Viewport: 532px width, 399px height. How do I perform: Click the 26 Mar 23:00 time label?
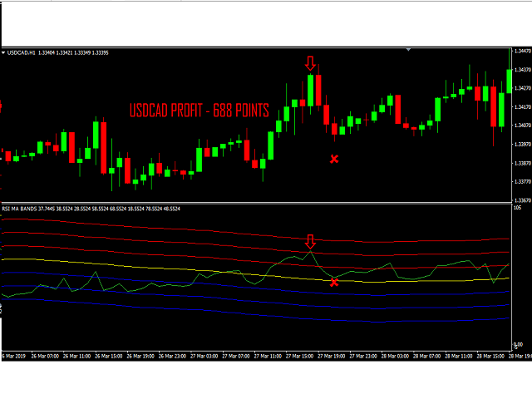[172, 357]
